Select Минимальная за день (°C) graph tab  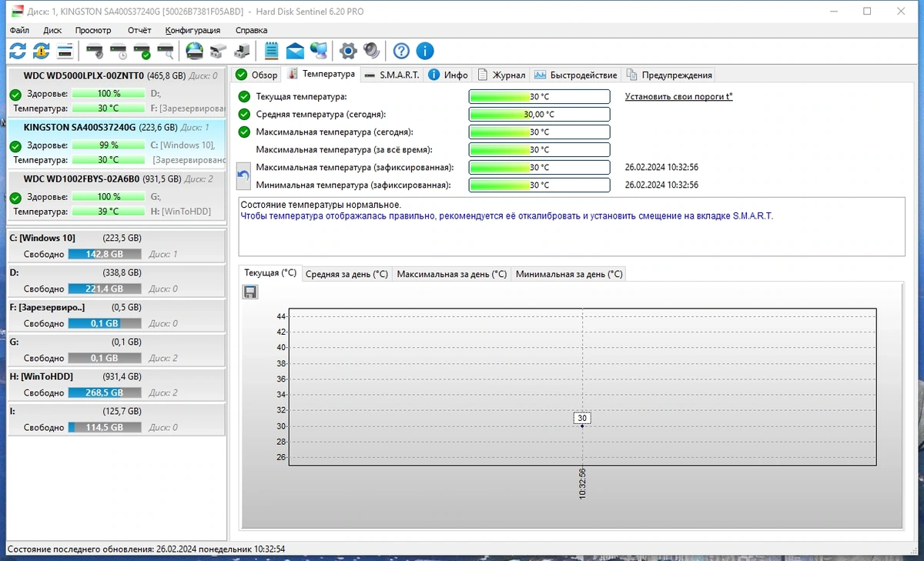click(x=569, y=274)
